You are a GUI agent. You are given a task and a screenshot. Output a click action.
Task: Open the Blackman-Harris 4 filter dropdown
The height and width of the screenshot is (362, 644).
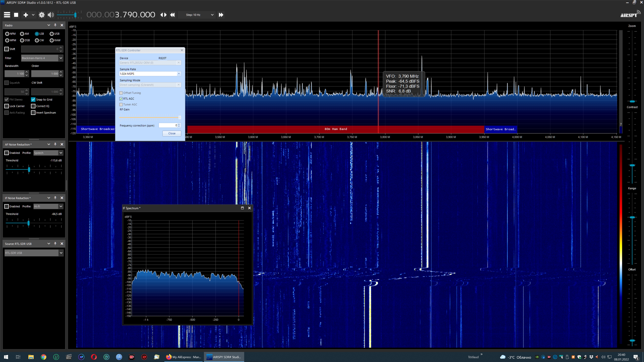click(x=42, y=58)
